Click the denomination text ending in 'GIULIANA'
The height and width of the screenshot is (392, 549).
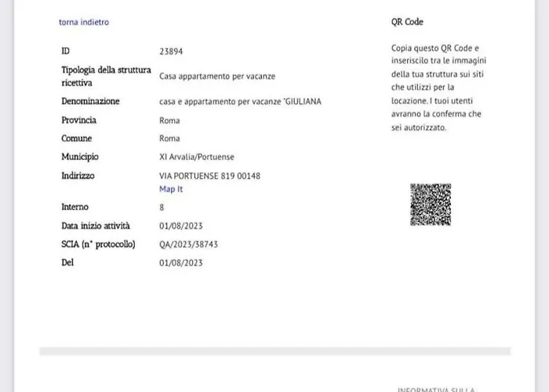point(240,102)
